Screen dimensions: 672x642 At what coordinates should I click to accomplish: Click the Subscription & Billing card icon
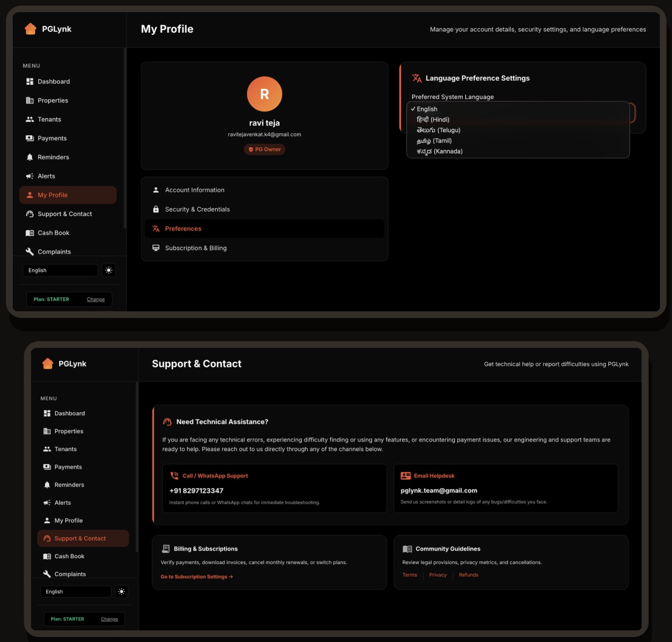point(156,248)
